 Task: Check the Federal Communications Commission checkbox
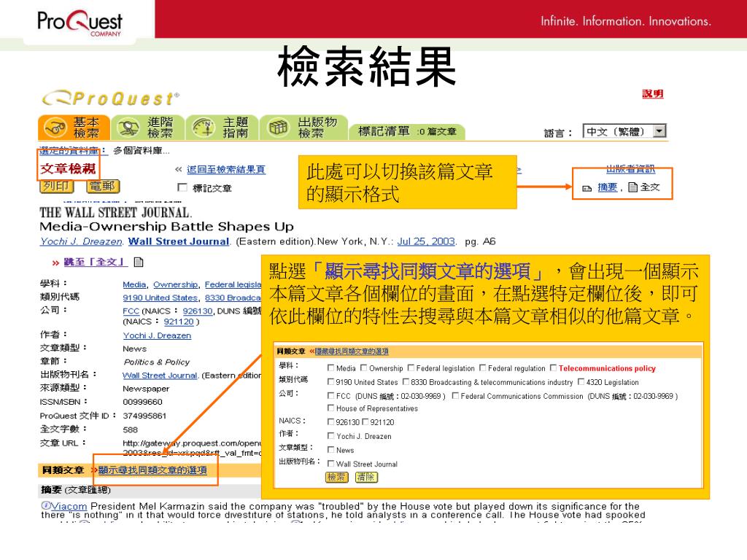(455, 395)
